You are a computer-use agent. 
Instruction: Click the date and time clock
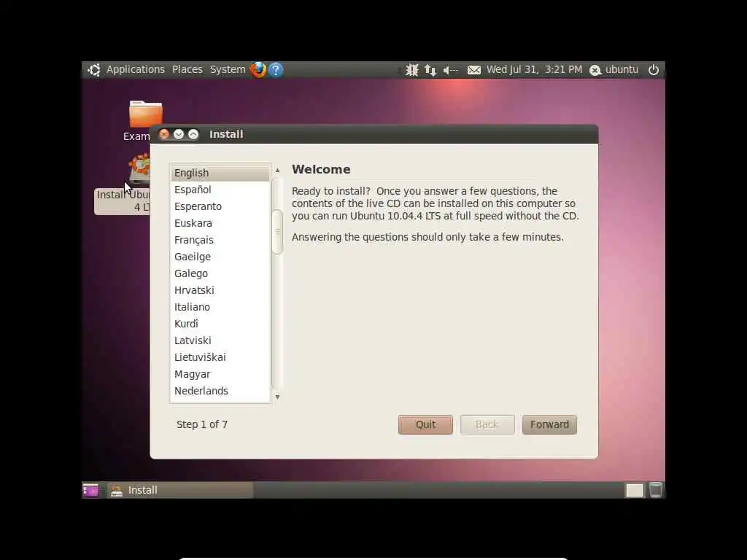tap(534, 69)
